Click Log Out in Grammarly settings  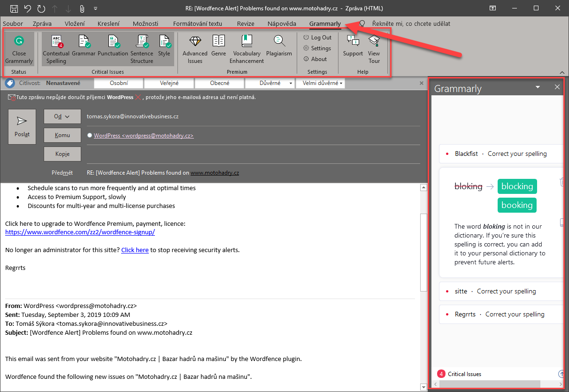click(x=317, y=38)
